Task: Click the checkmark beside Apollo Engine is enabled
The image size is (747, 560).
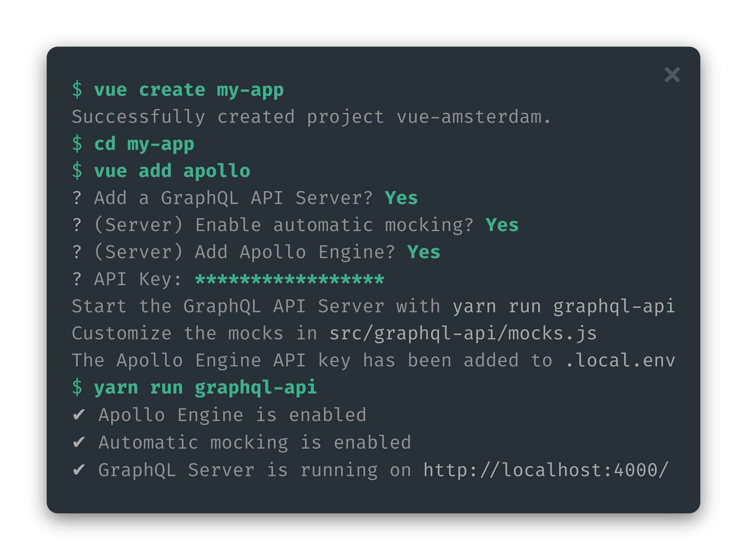Action: pos(79,415)
